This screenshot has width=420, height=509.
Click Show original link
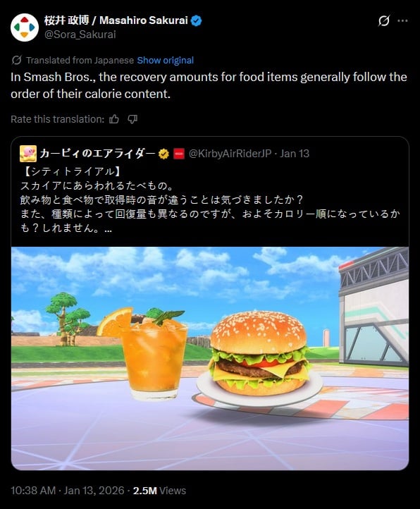click(165, 61)
